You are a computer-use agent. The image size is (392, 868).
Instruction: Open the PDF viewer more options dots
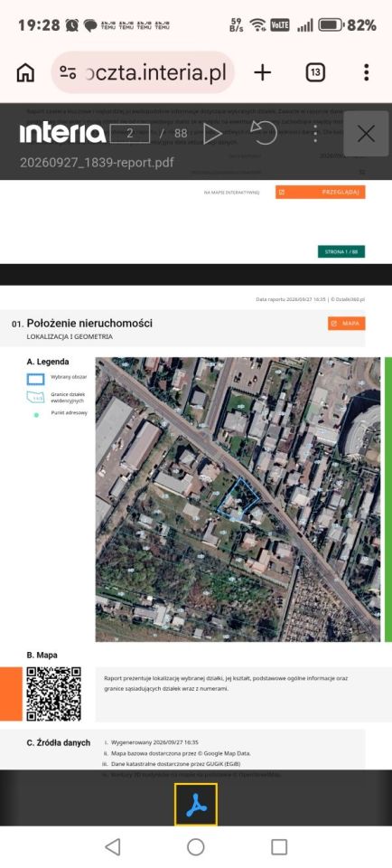pos(315,134)
